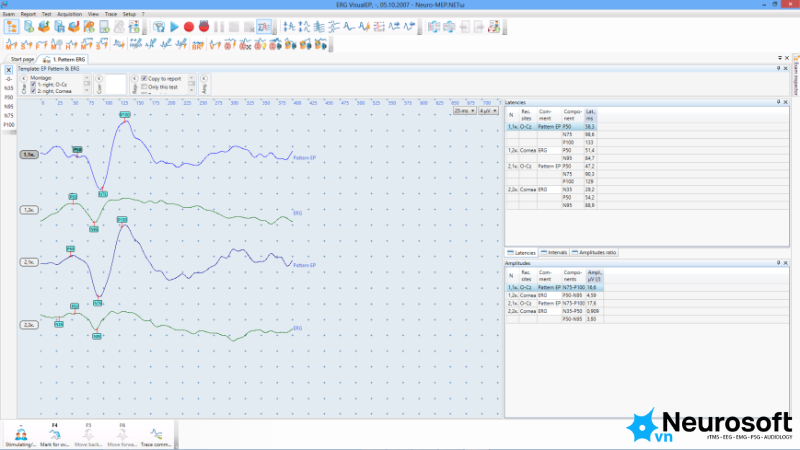Click N35 in the left marker list
This screenshot has height=450, width=800.
point(9,88)
